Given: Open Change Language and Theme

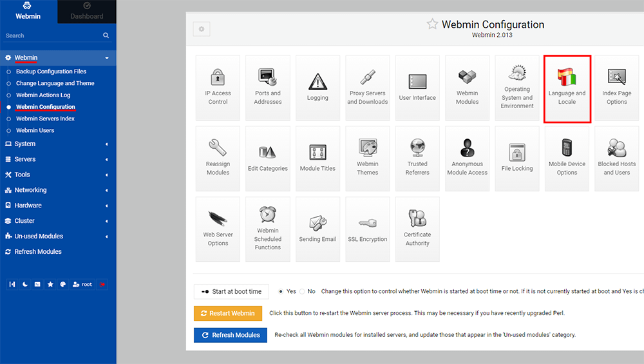Looking at the screenshot, I should pos(55,83).
